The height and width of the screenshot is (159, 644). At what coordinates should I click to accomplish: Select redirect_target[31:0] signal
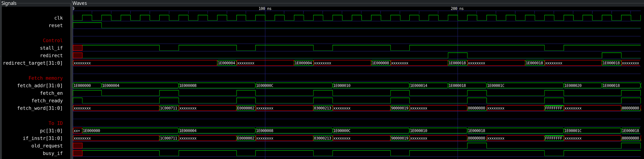point(33,63)
